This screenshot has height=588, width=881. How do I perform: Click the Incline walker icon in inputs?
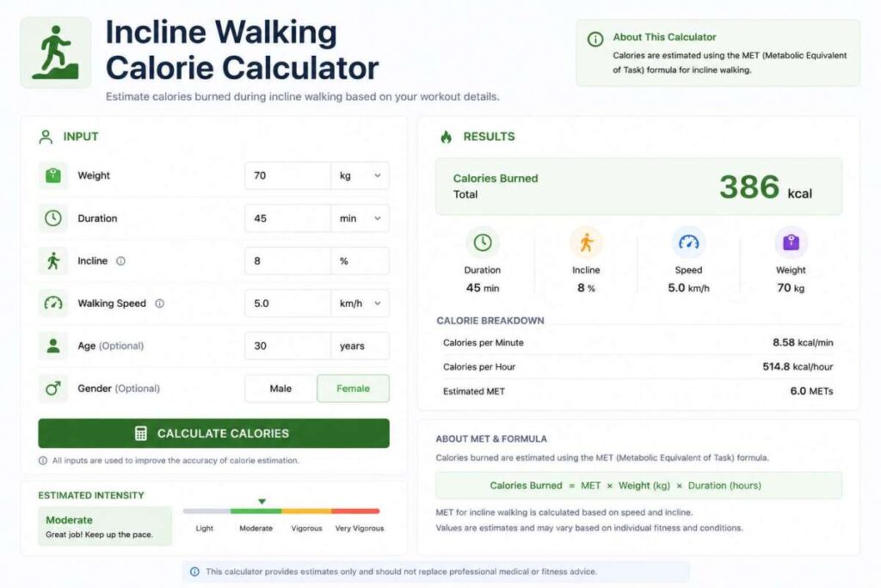pos(52,260)
